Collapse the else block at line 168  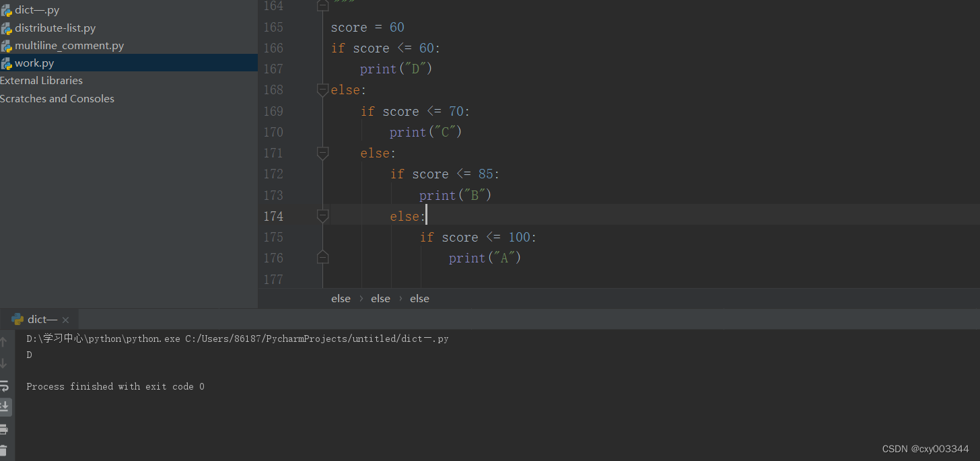(322, 90)
